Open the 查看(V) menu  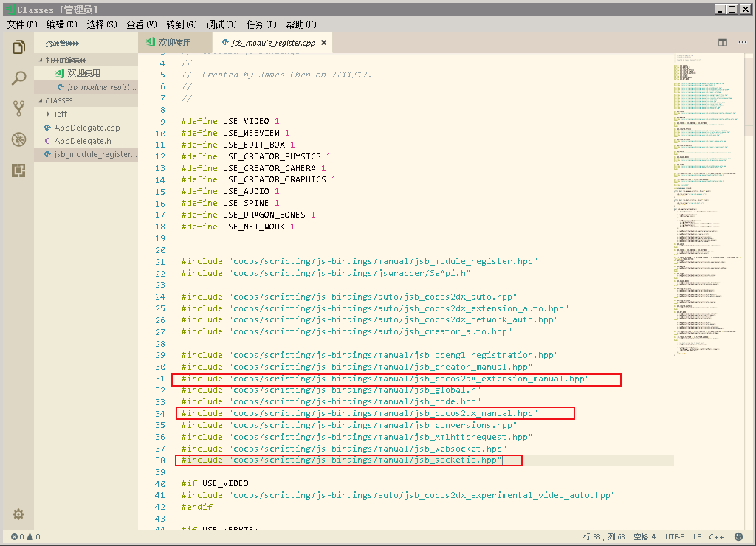coord(142,24)
